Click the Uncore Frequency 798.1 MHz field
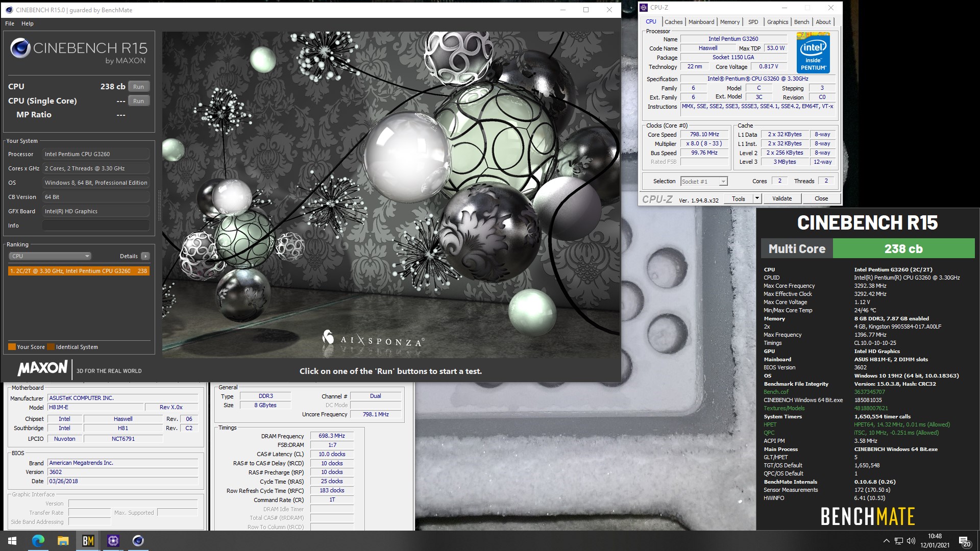Viewport: 980px width, 551px height. (x=375, y=415)
